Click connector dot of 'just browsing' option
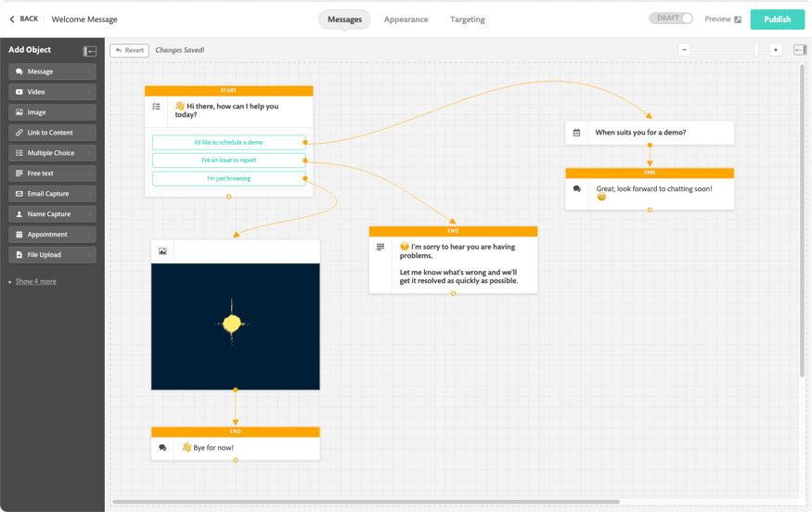The image size is (812, 512). 305,179
